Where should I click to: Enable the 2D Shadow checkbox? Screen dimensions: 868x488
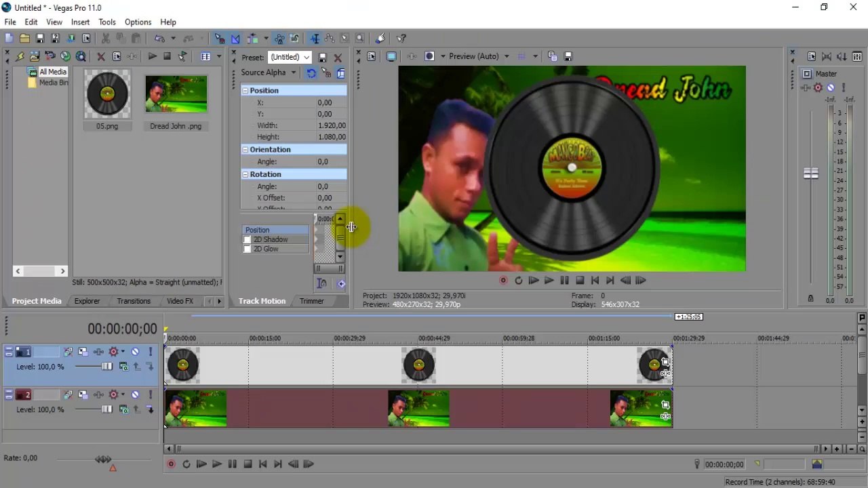point(248,240)
